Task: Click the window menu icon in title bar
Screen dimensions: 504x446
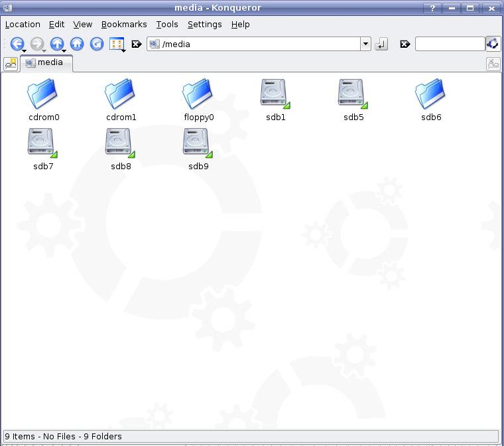Action: (x=7, y=8)
